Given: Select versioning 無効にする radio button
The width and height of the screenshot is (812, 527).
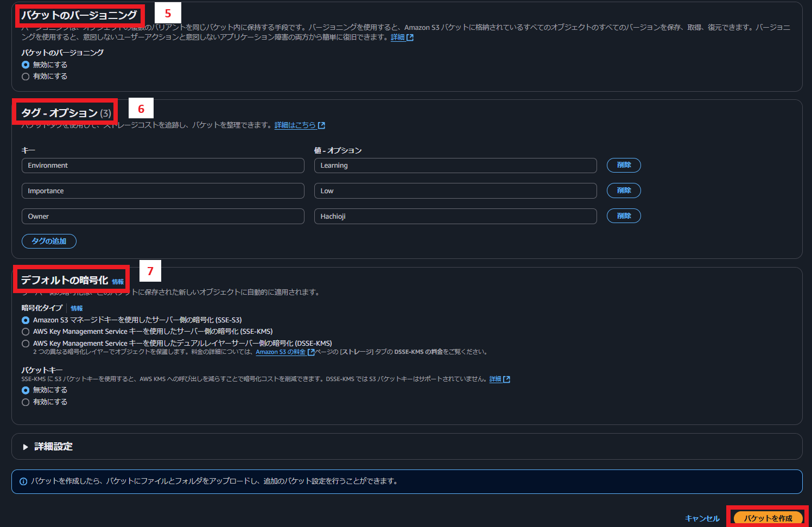Looking at the screenshot, I should tap(26, 65).
